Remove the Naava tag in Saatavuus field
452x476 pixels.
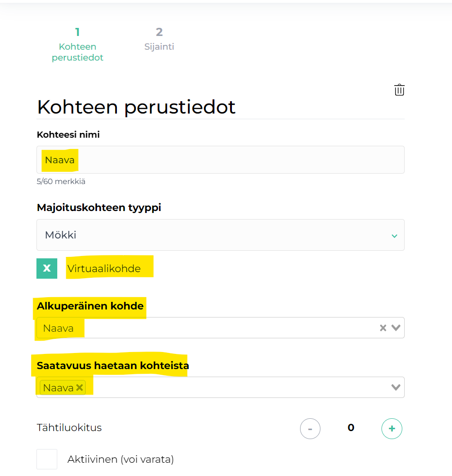[x=80, y=388]
